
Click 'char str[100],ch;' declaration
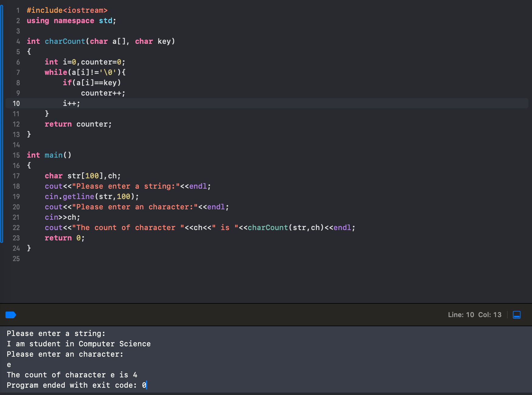pyautogui.click(x=83, y=176)
